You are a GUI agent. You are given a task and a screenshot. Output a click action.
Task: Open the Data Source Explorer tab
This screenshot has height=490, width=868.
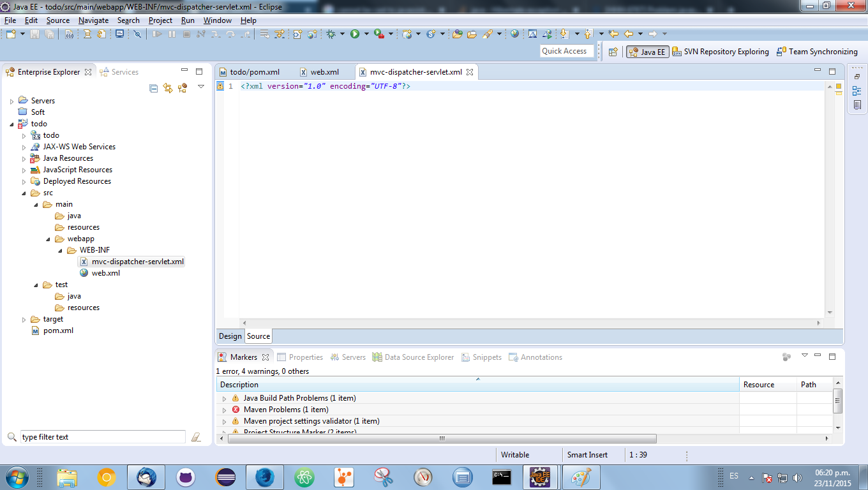[x=413, y=357]
